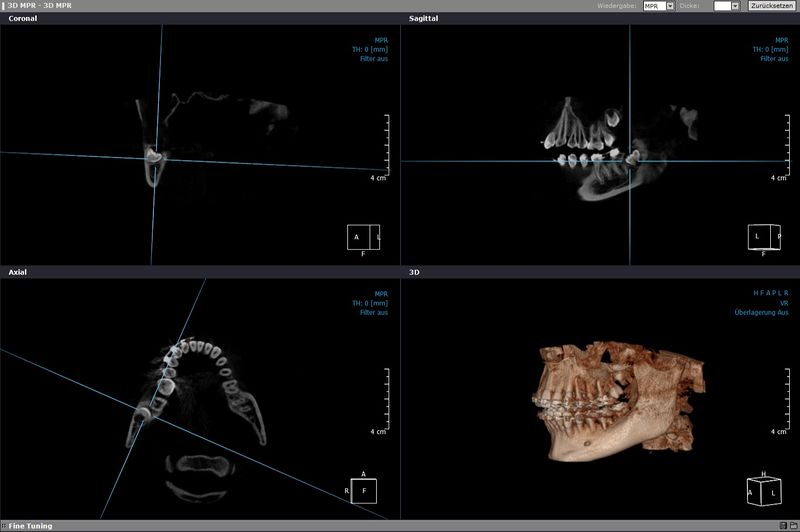Click the 4 cm scale ruler in Axial view
The width and height of the screenshot is (800, 532).
[385, 401]
